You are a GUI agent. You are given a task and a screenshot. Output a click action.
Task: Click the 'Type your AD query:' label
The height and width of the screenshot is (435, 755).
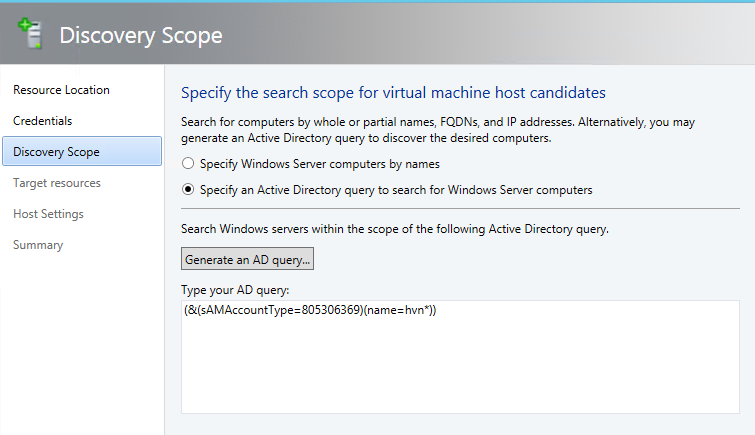coord(235,290)
